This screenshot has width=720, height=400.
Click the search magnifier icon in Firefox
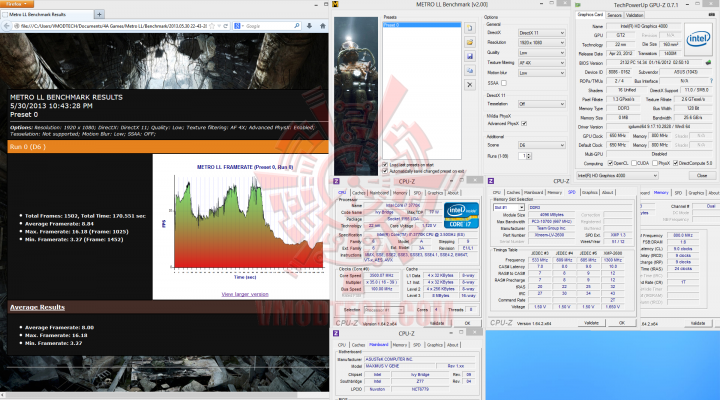(x=297, y=26)
